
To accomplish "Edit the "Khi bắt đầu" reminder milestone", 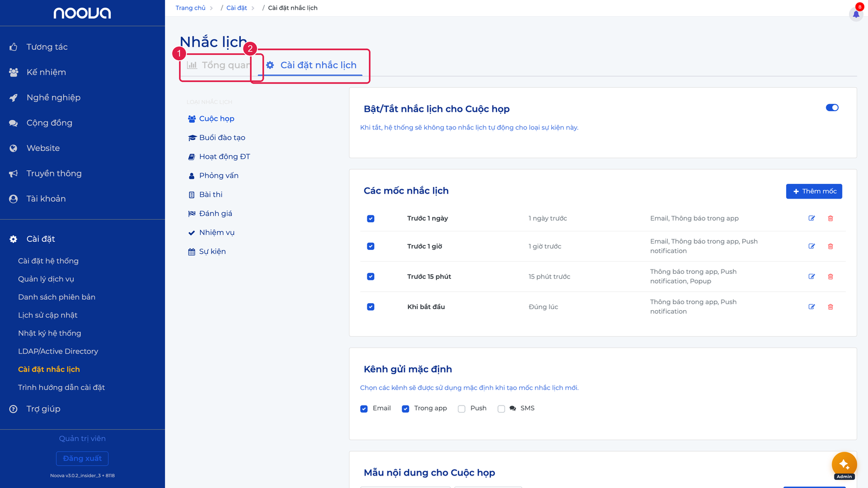I will [x=812, y=307].
